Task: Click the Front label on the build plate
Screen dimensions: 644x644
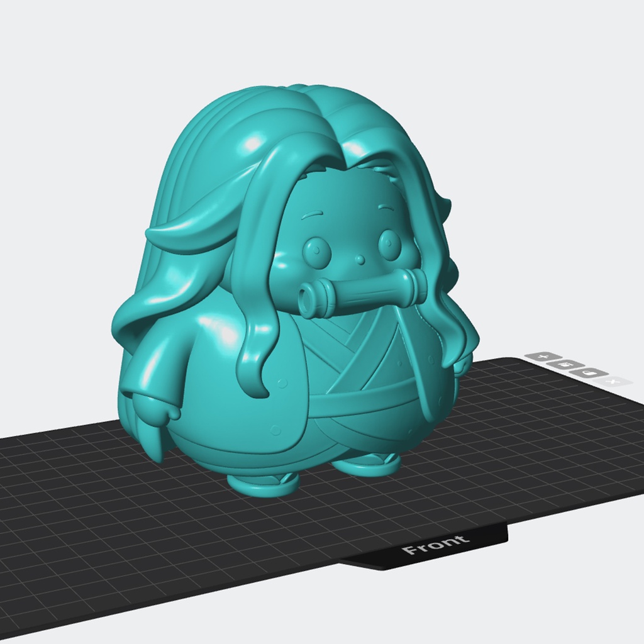Action: click(x=436, y=544)
